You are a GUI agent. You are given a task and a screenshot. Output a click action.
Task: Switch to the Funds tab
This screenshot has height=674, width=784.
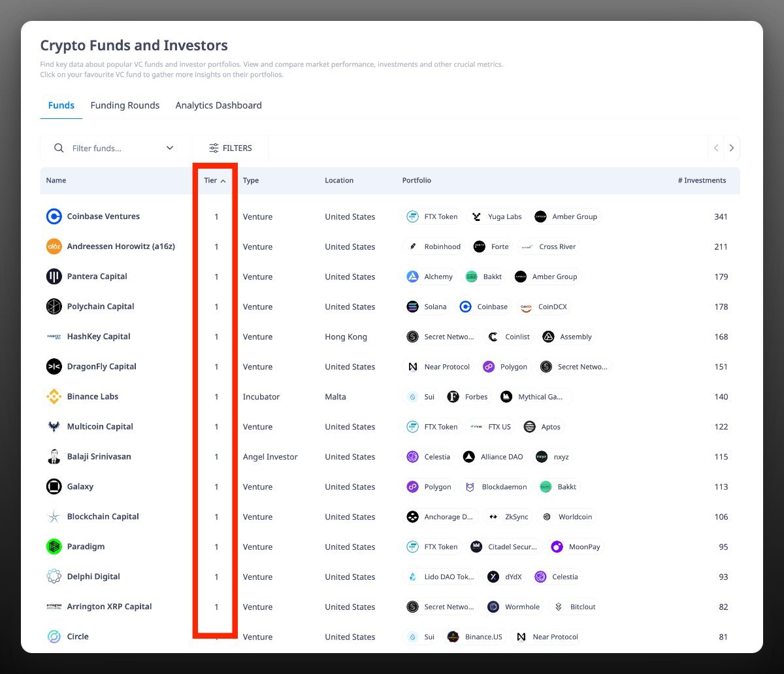tap(61, 105)
